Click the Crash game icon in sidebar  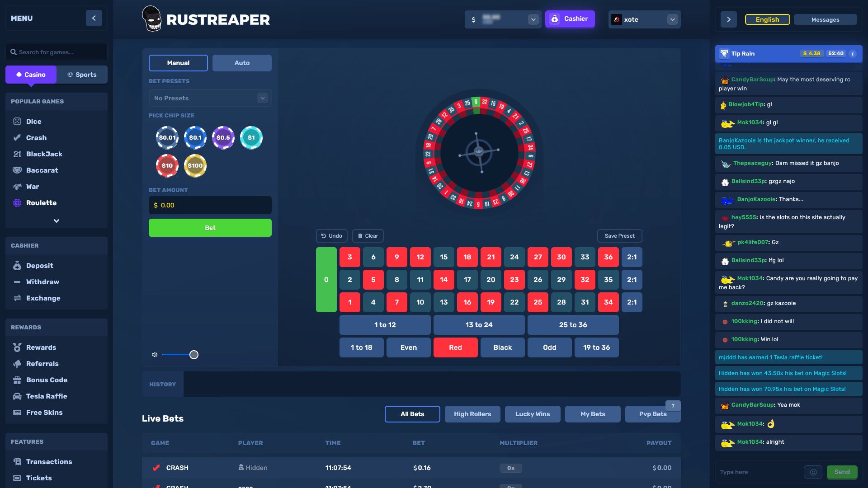click(17, 138)
